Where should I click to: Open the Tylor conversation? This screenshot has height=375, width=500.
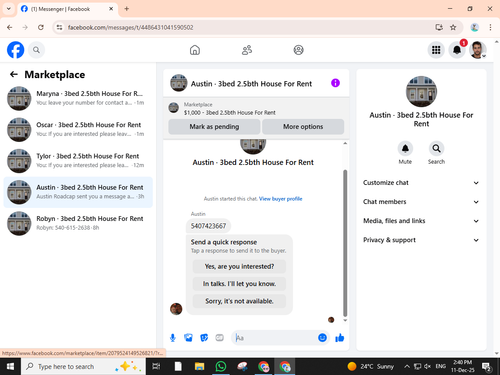[78, 161]
